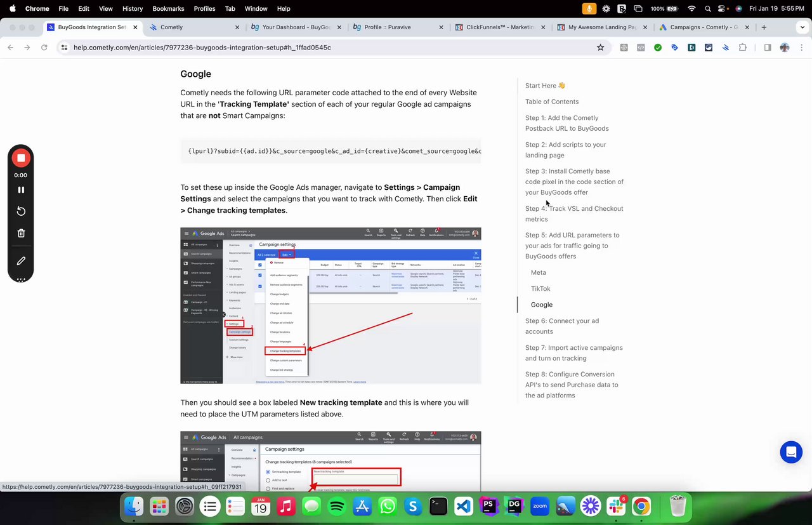The height and width of the screenshot is (525, 812).
Task: Bookmark this page with the star icon
Action: click(600, 48)
